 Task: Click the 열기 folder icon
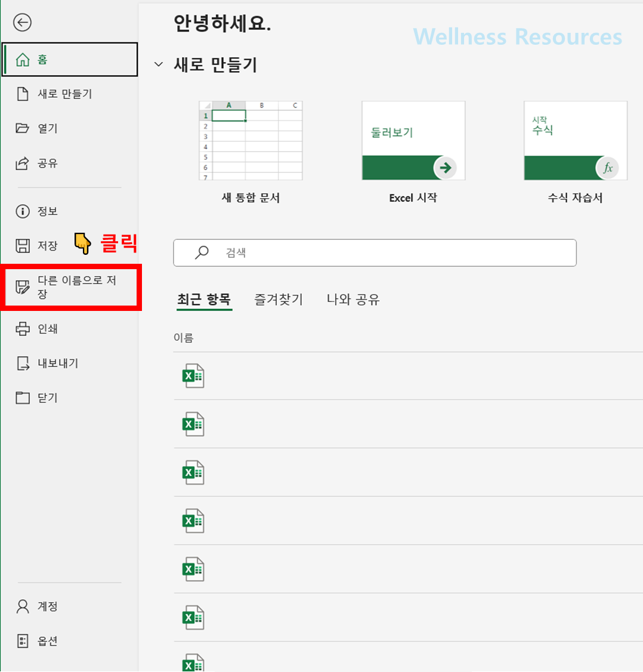[22, 128]
